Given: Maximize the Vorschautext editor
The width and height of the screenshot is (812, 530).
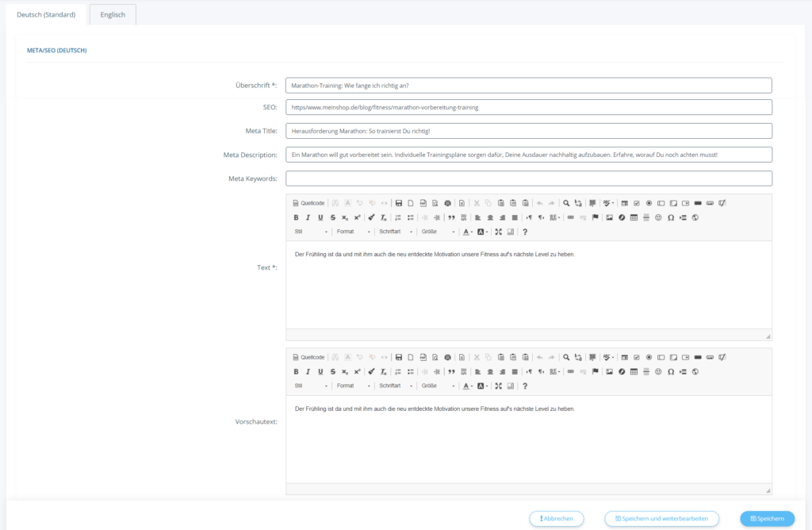Looking at the screenshot, I should [x=498, y=386].
